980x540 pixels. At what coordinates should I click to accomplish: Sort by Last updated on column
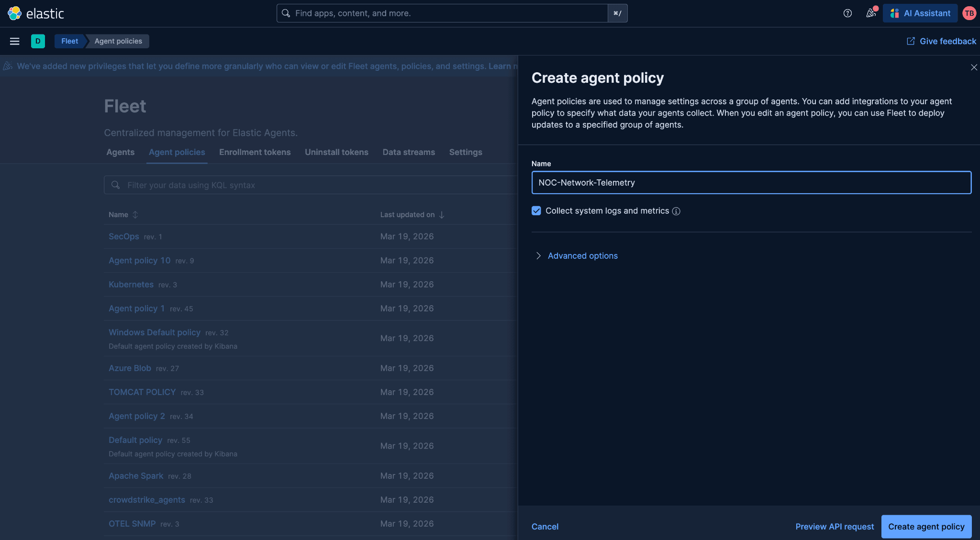pos(412,215)
